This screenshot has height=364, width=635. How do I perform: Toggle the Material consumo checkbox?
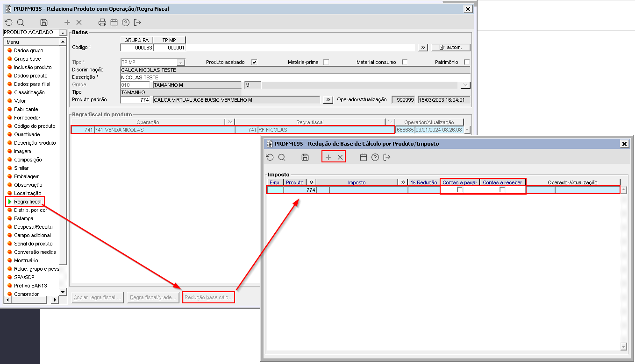coord(405,62)
